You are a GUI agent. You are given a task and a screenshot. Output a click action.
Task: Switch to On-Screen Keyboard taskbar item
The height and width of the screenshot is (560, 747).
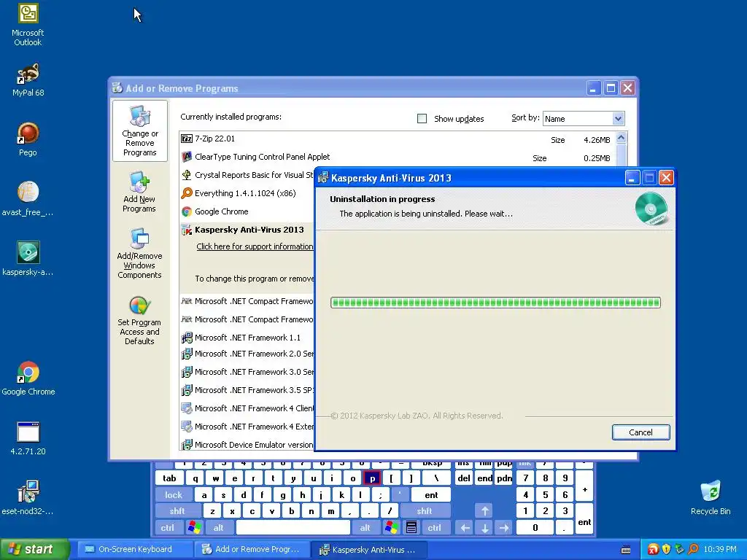click(x=134, y=550)
